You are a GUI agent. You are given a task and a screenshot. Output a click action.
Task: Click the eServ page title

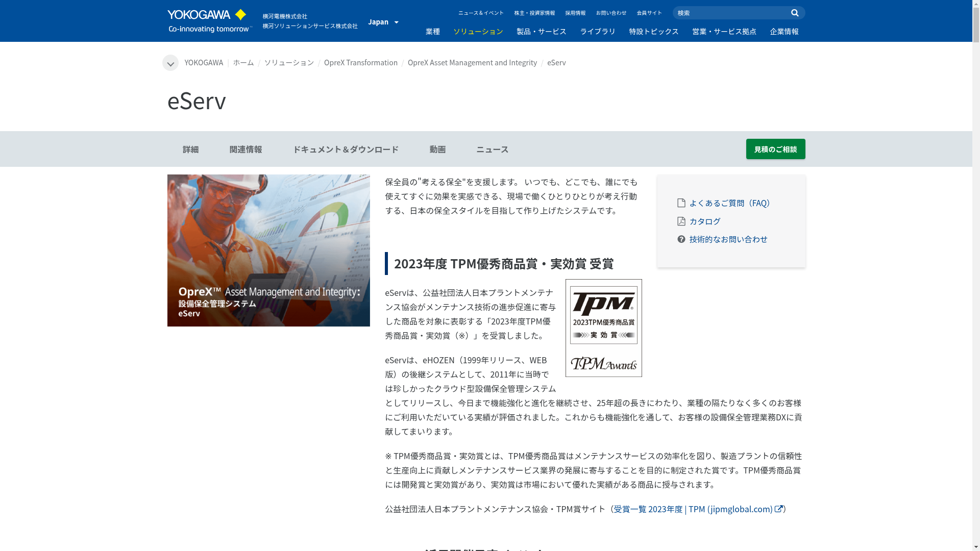pos(197,101)
